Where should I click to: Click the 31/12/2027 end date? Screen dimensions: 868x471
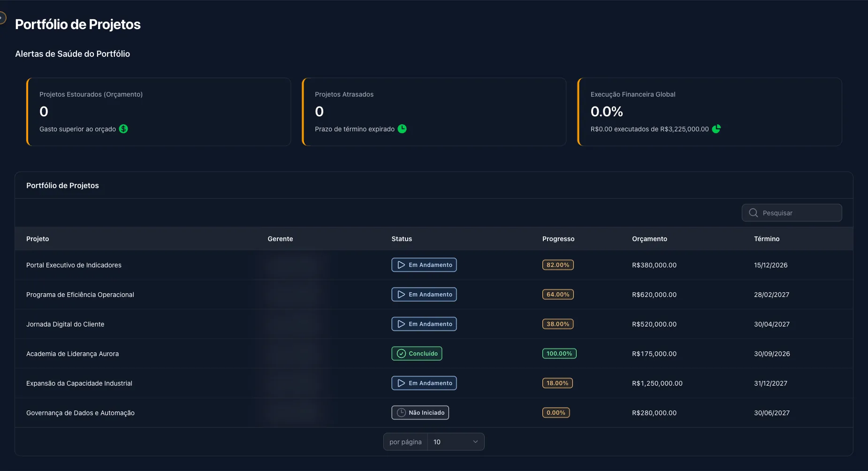click(771, 383)
